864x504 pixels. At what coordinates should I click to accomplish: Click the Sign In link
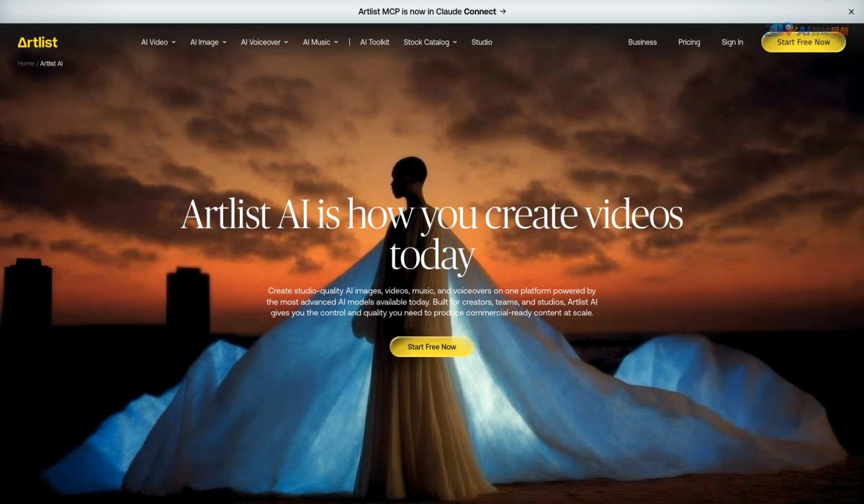click(x=732, y=42)
